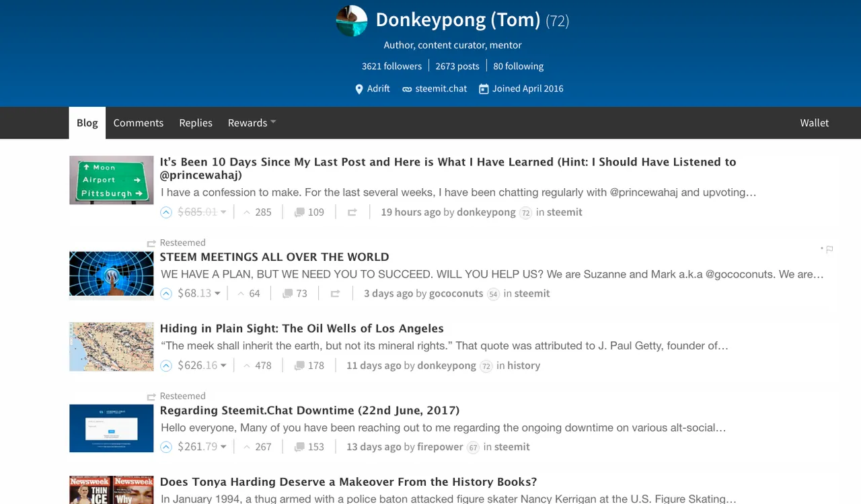Open the steemit.chat profile link

click(441, 89)
